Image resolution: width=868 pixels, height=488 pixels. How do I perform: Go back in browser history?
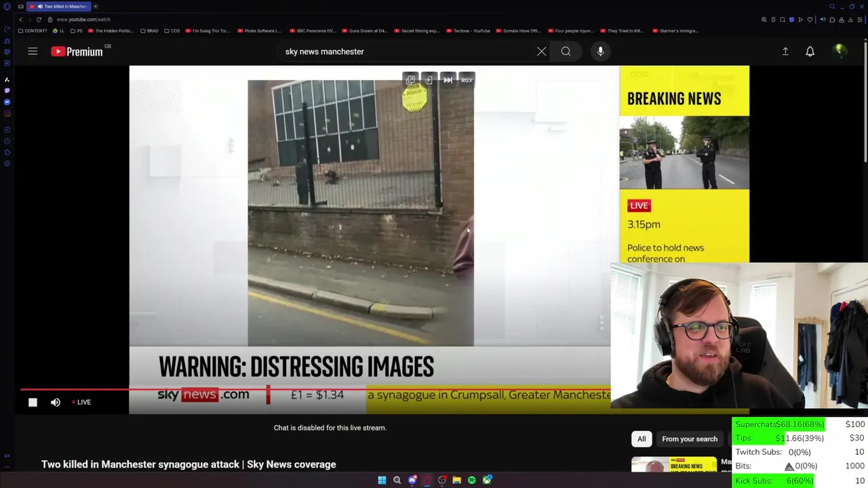(20, 20)
